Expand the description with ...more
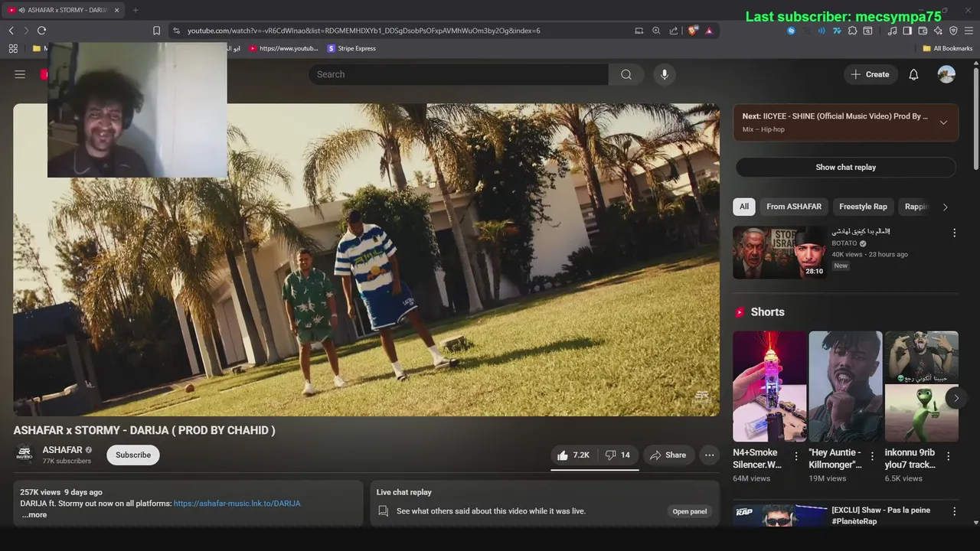This screenshot has width=980, height=551. point(34,515)
